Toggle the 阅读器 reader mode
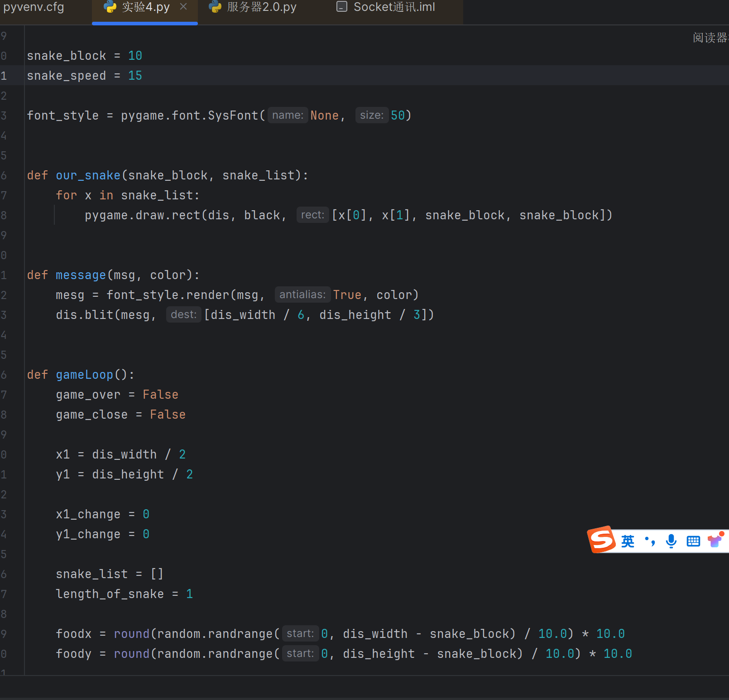Screen dimensions: 729x700 click(709, 38)
